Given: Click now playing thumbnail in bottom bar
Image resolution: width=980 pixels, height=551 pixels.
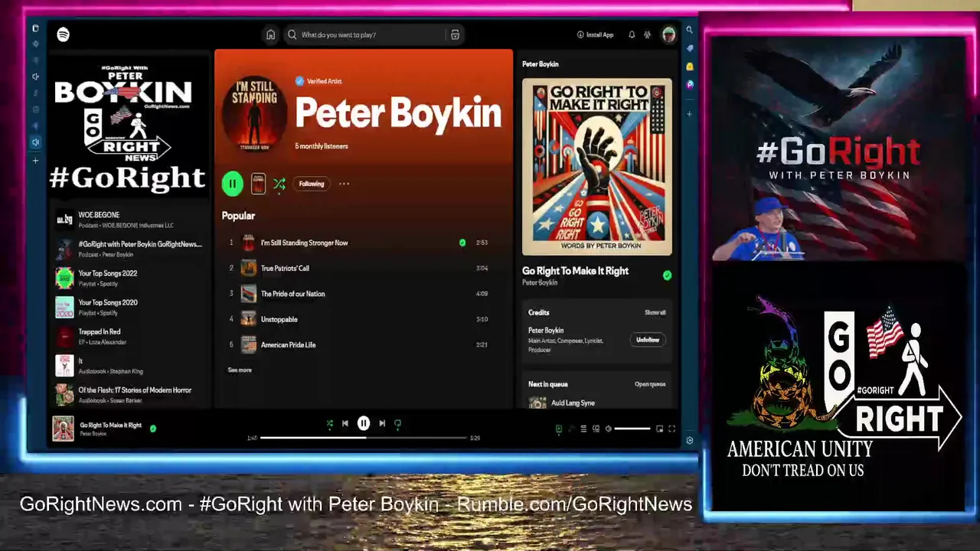Looking at the screenshot, I should (x=63, y=429).
